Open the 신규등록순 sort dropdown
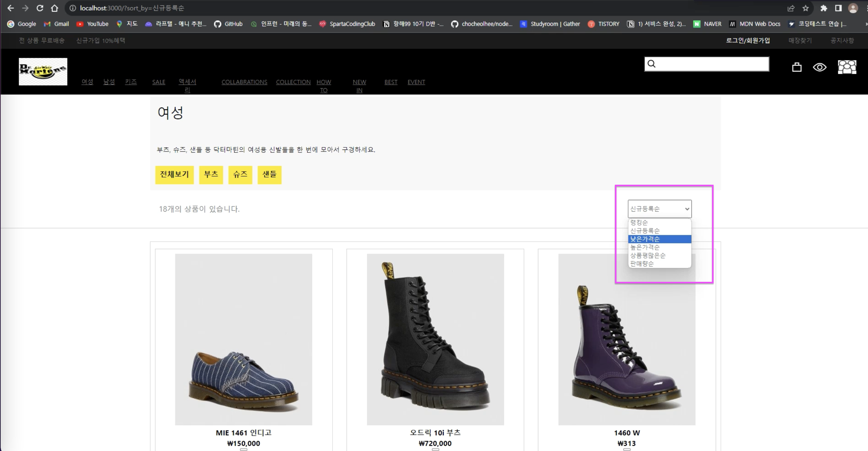Image resolution: width=868 pixels, height=451 pixels. [x=659, y=209]
